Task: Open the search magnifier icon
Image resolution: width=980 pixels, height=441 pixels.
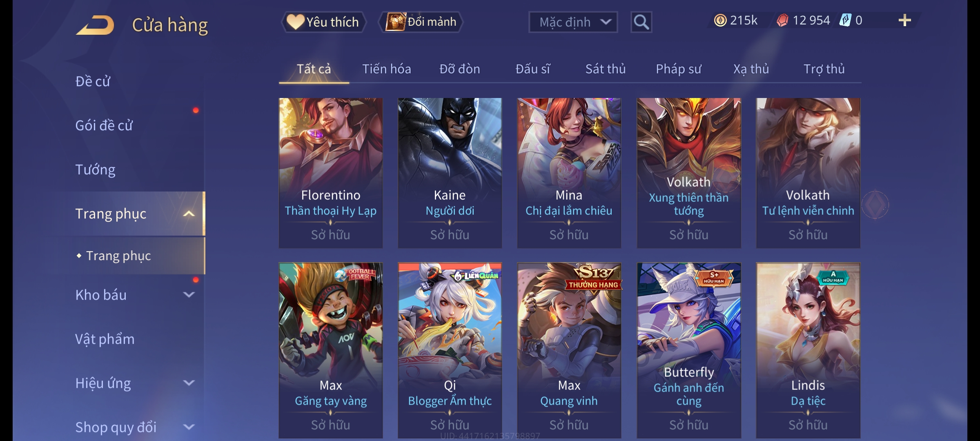Action: [x=641, y=22]
